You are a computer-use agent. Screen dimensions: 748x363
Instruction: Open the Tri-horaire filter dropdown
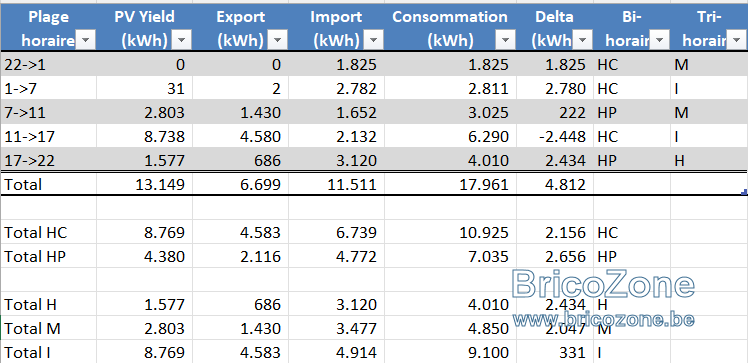(x=736, y=41)
